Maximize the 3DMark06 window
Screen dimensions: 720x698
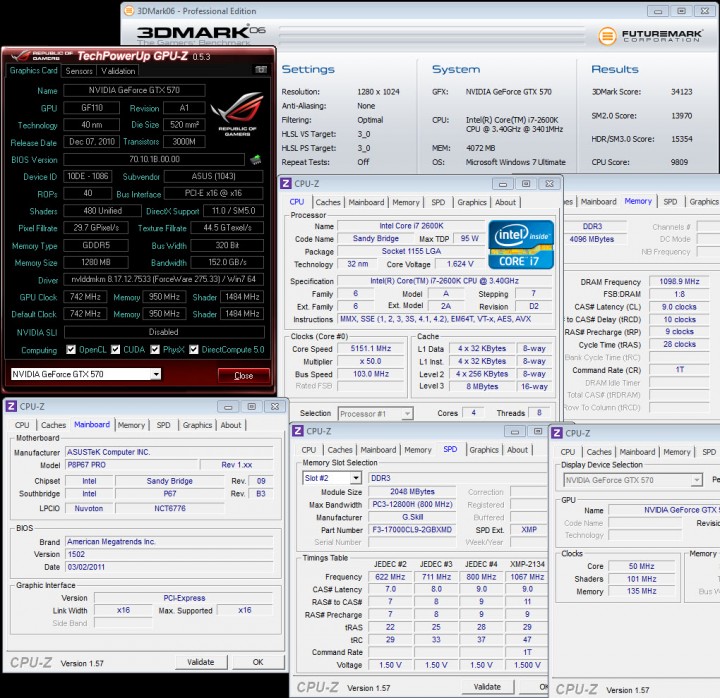(x=681, y=11)
